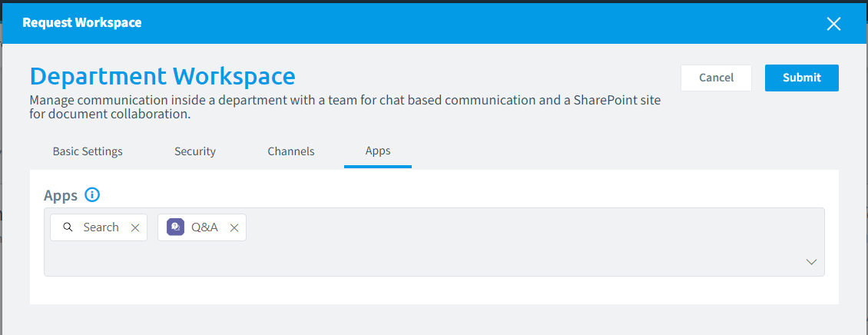
Task: Click the 'Search' chip label
Action: (101, 227)
